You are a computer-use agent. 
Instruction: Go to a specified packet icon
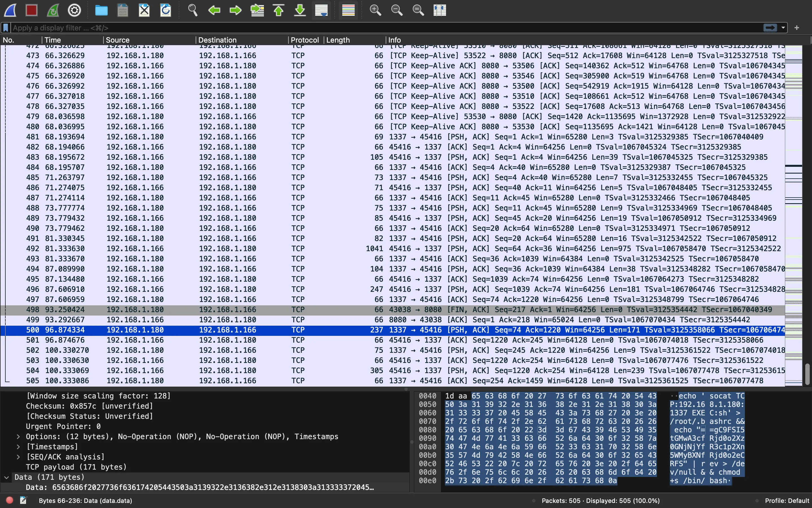click(x=257, y=10)
